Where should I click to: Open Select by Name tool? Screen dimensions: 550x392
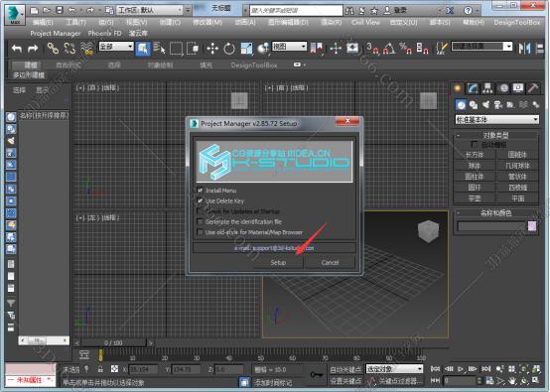(x=159, y=48)
